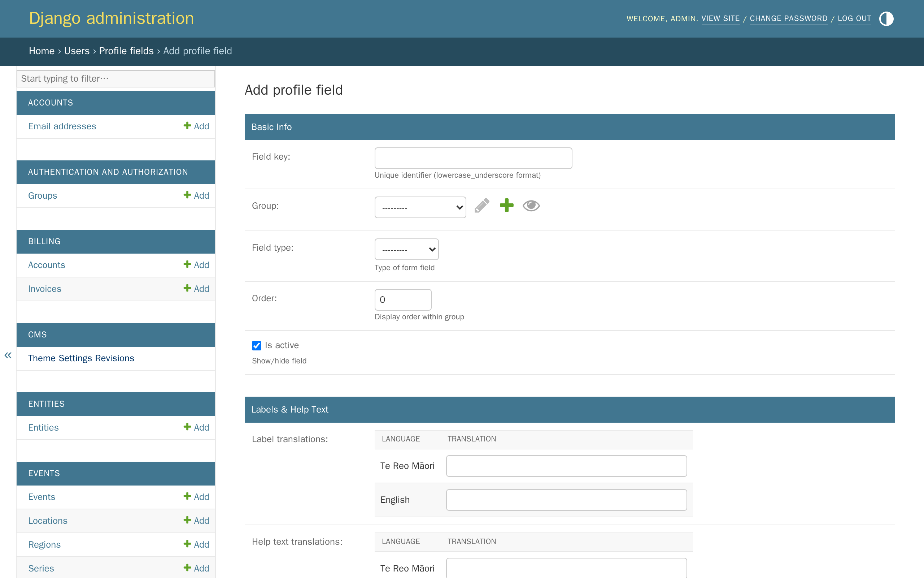Open Groups in sidebar
The width and height of the screenshot is (924, 578).
pos(43,195)
